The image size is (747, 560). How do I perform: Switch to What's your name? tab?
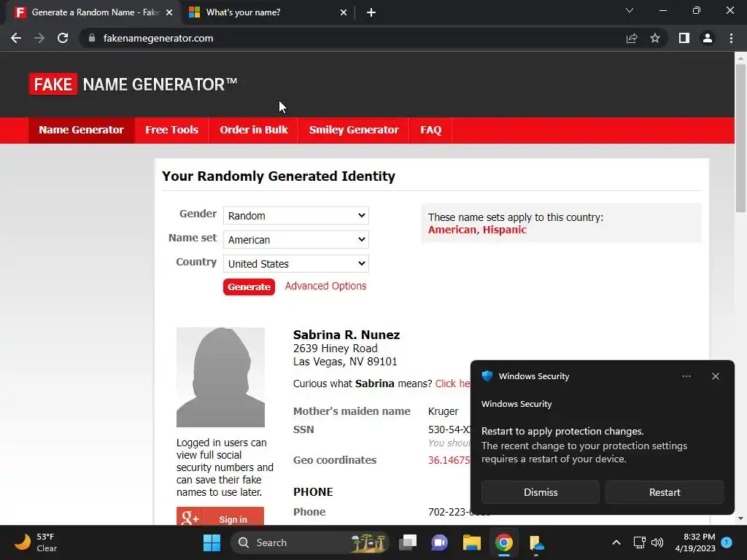point(268,12)
